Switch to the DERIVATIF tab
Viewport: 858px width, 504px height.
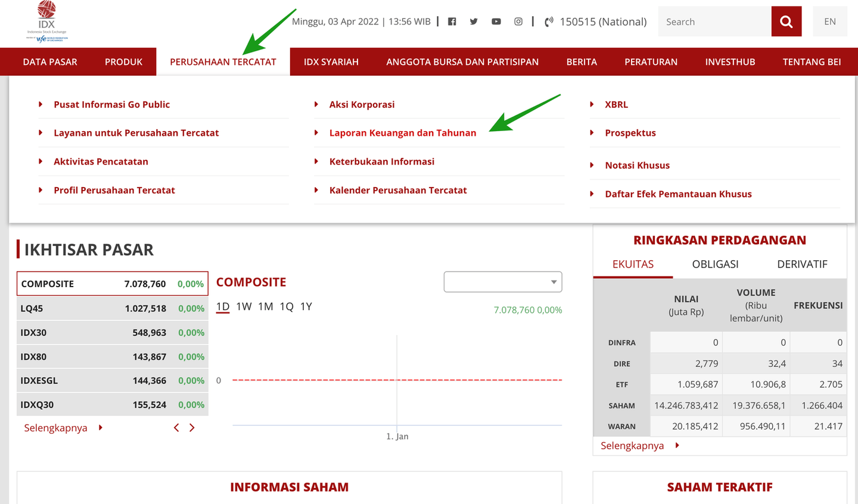pos(802,264)
